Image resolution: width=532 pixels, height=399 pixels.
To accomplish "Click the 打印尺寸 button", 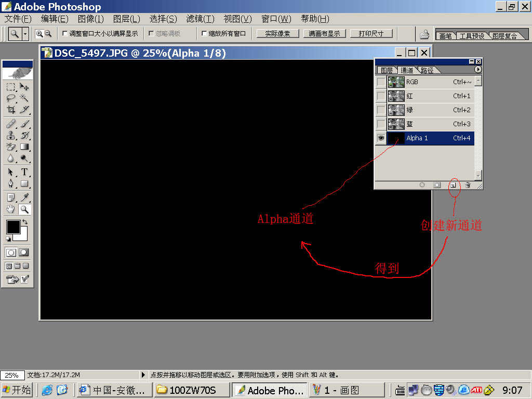I will click(x=371, y=34).
